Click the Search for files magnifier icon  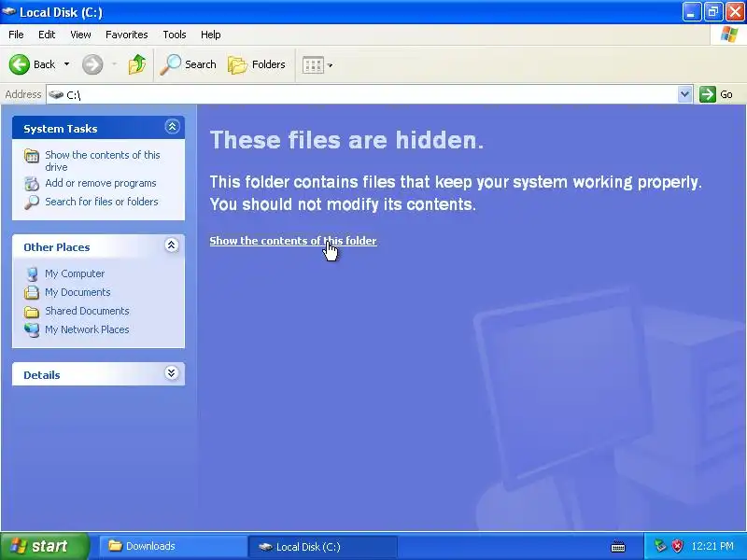32,203
